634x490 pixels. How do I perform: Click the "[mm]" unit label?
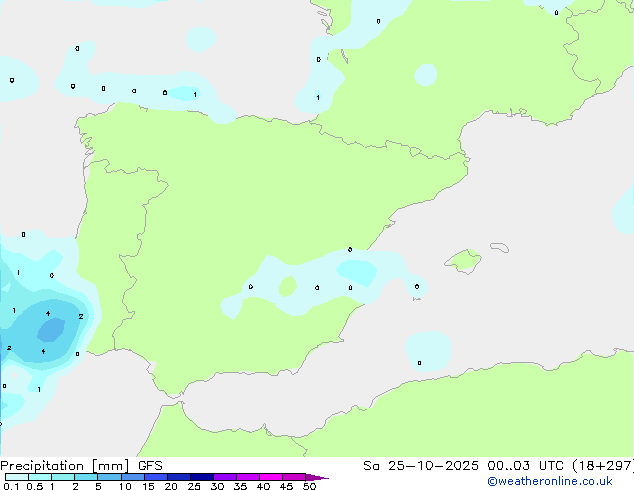tap(110, 466)
